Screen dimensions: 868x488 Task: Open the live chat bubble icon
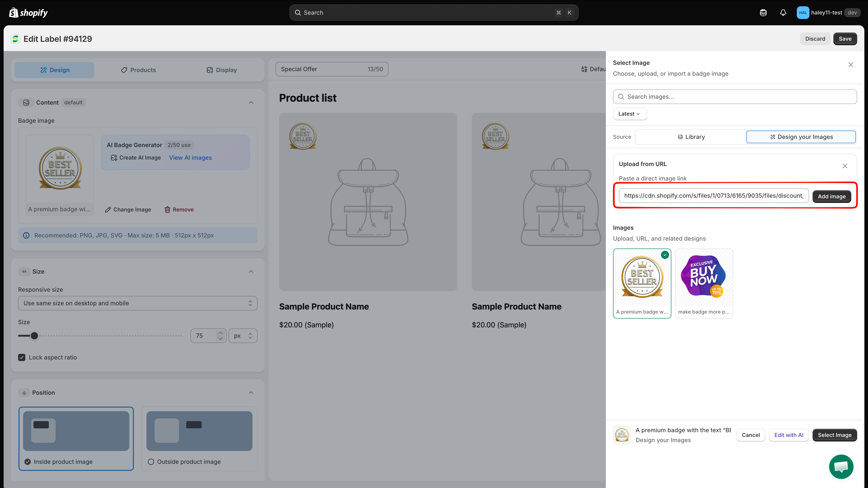tap(841, 467)
